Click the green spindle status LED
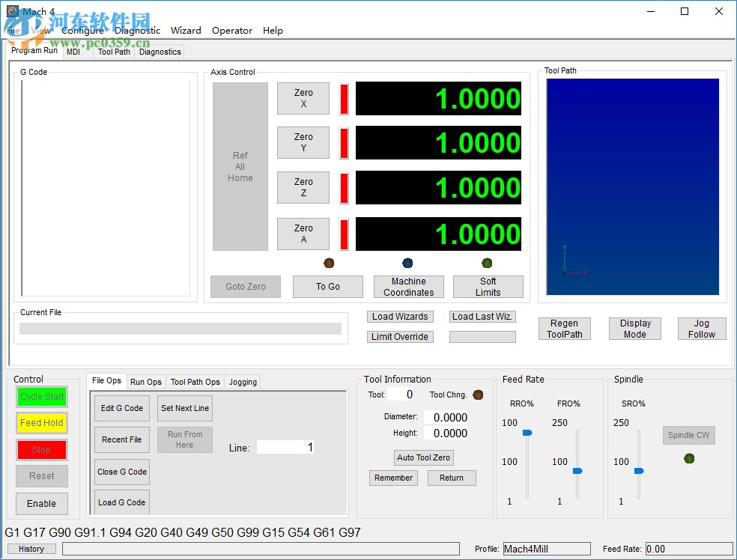Screen dimensions: 737x560 [689, 458]
